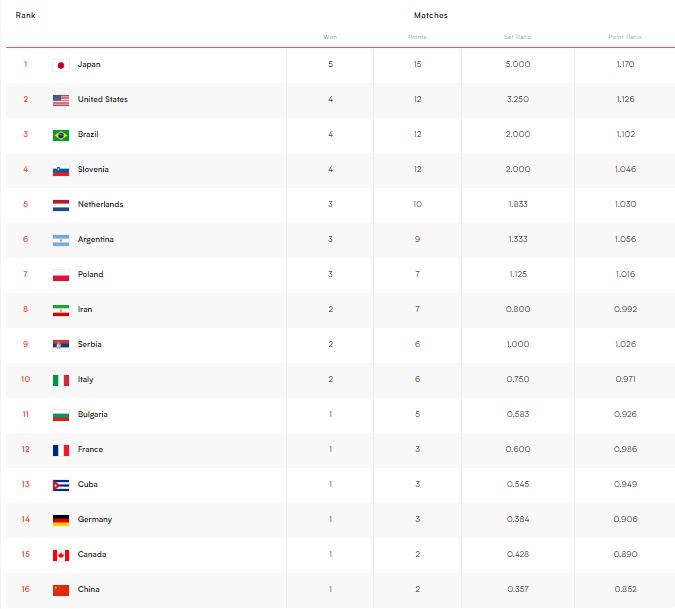Sort by the Set Ratio column header
The height and width of the screenshot is (609, 675).
[x=517, y=37]
